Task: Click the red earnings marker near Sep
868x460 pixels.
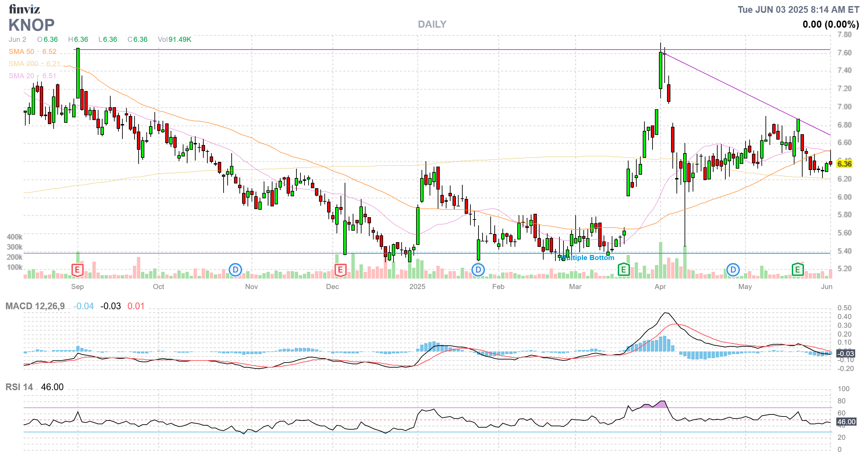Action: pos(77,270)
